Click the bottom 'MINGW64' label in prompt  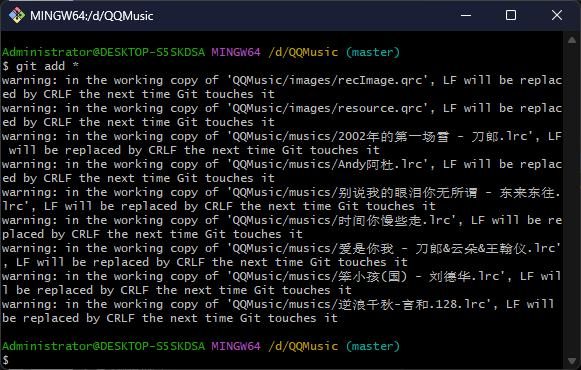point(236,346)
